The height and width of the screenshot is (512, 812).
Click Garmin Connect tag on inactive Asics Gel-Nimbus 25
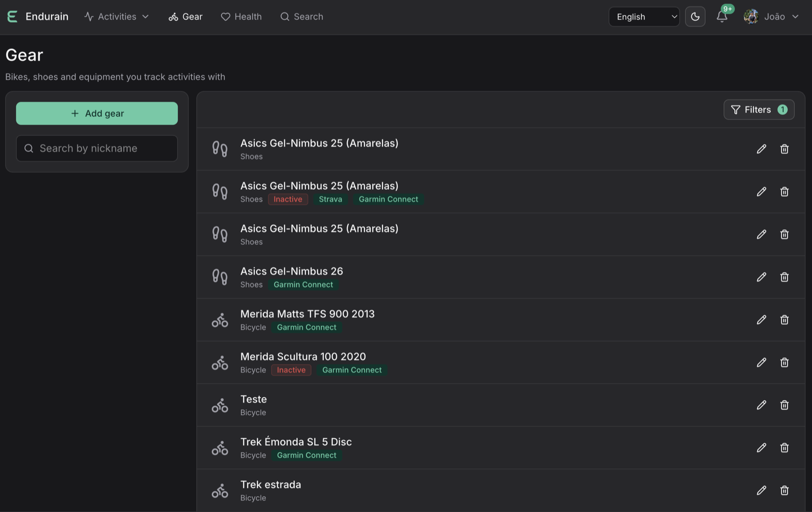click(x=388, y=199)
